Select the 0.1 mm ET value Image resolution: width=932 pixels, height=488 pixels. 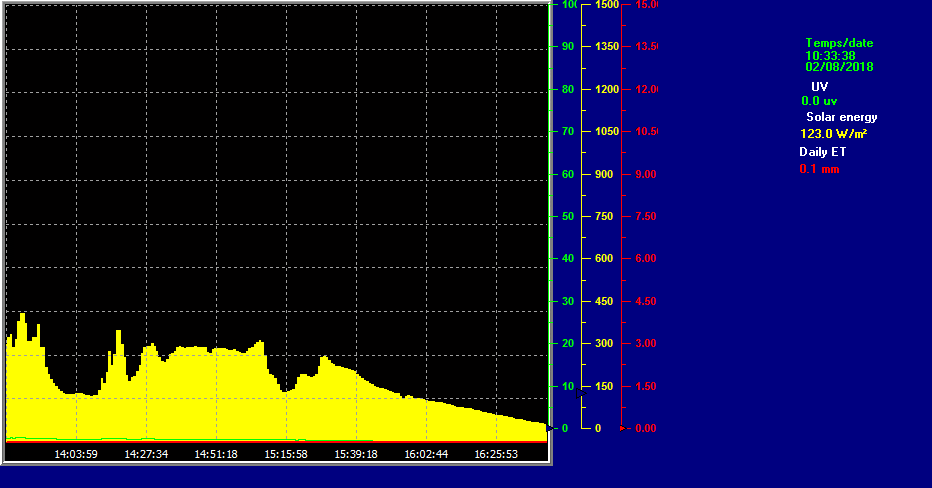[819, 169]
